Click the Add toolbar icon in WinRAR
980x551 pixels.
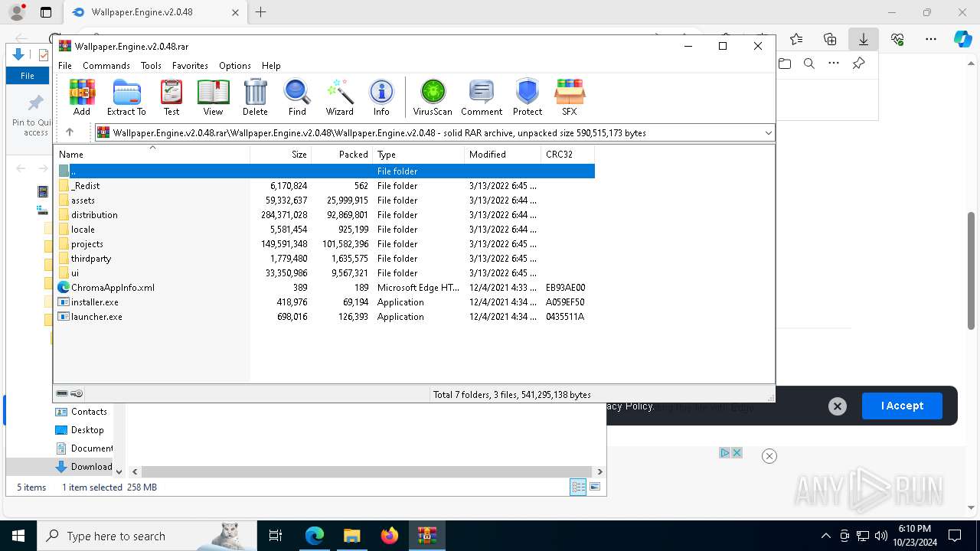point(82,97)
